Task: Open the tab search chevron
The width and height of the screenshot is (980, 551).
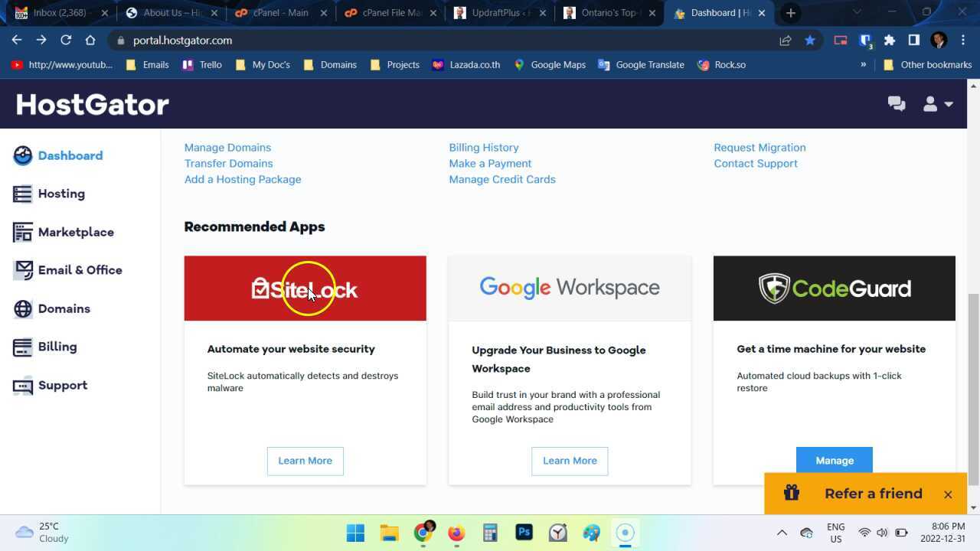Action: [x=857, y=12]
